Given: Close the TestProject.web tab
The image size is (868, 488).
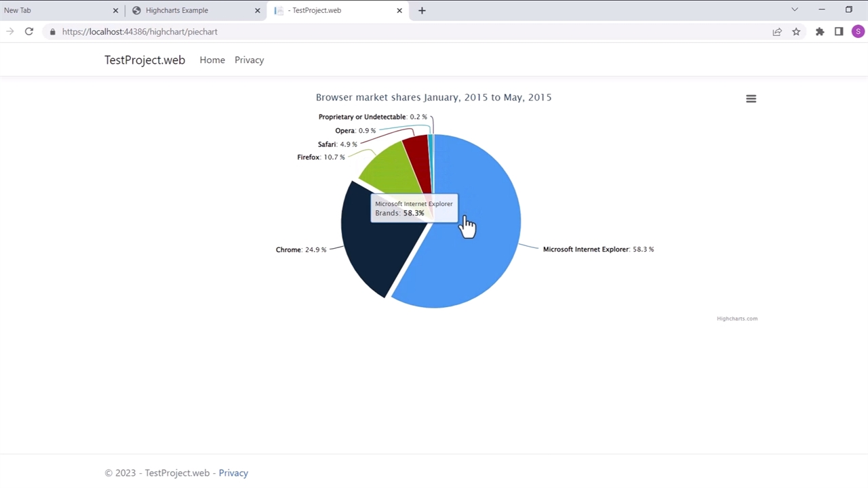Looking at the screenshot, I should [x=399, y=10].
